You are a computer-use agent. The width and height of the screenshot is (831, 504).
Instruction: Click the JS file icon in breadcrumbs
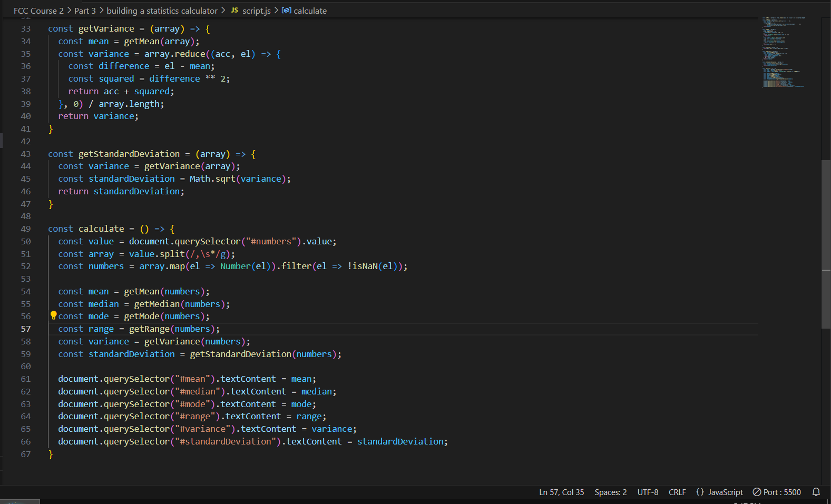(x=234, y=11)
